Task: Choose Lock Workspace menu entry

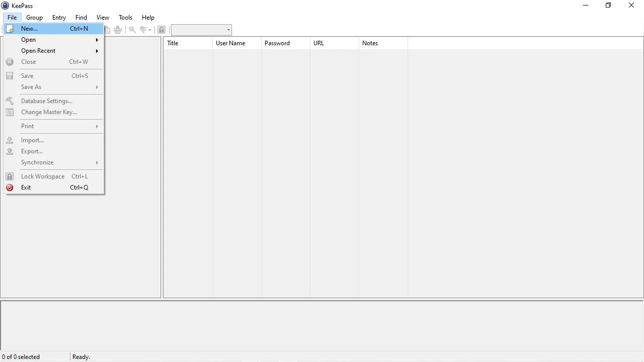Action: tap(54, 176)
